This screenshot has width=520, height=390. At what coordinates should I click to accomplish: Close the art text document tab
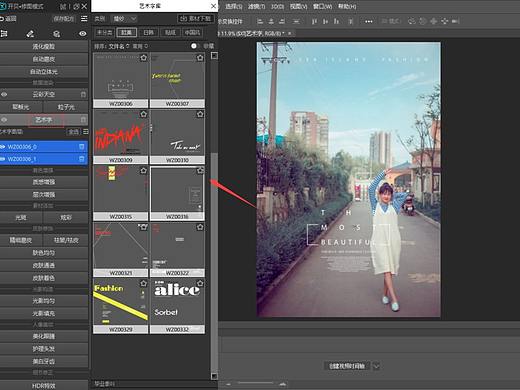[x=290, y=33]
